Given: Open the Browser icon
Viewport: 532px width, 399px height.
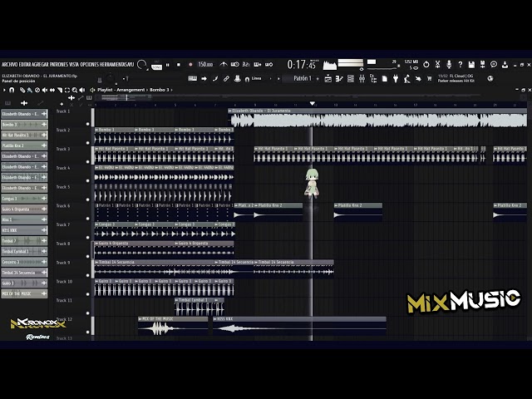Looking at the screenshot, I should (x=373, y=79).
